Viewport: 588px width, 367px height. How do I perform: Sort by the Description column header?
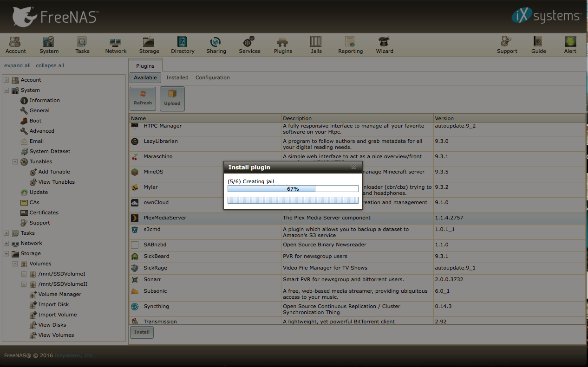(x=357, y=118)
